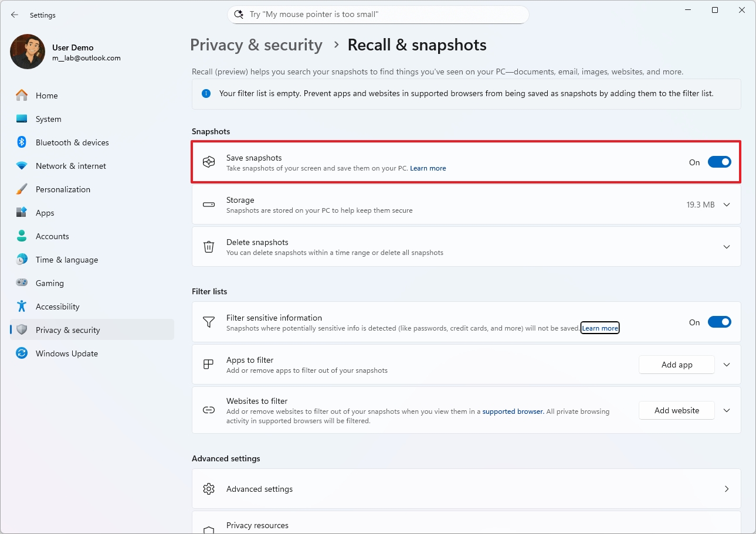Image resolution: width=756 pixels, height=534 pixels.
Task: Click the funnel icon for Filter sensitive information
Action: 209,322
